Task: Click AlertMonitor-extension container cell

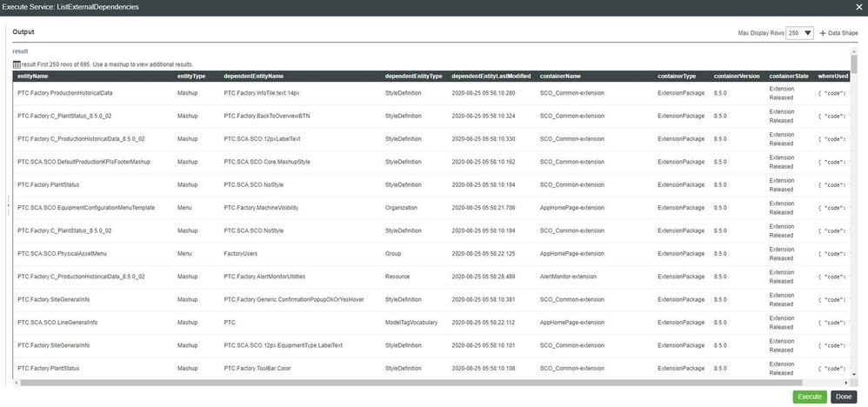Action: coord(568,277)
